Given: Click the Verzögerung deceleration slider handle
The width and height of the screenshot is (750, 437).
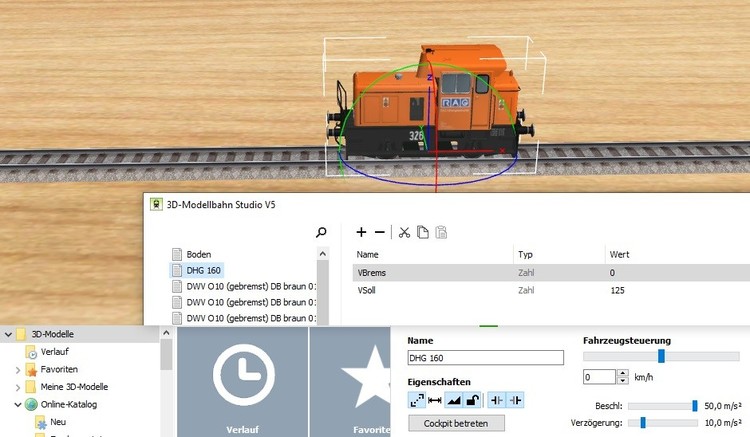Looking at the screenshot, I should [x=643, y=423].
